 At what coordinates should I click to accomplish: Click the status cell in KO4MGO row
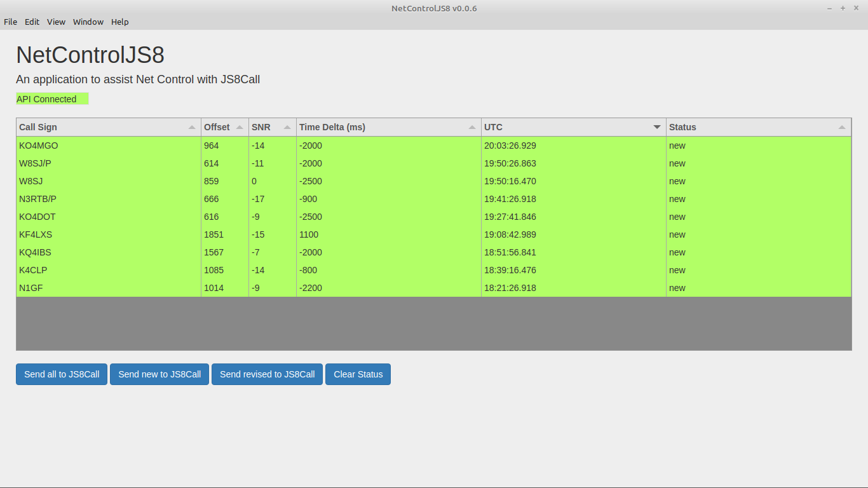click(759, 146)
